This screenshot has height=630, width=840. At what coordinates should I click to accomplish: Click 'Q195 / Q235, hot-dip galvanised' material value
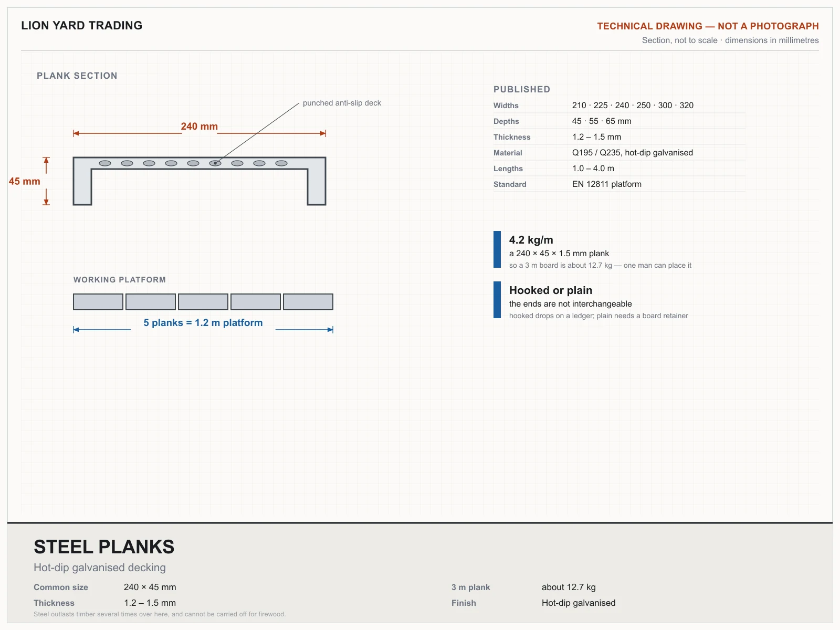pyautogui.click(x=633, y=153)
